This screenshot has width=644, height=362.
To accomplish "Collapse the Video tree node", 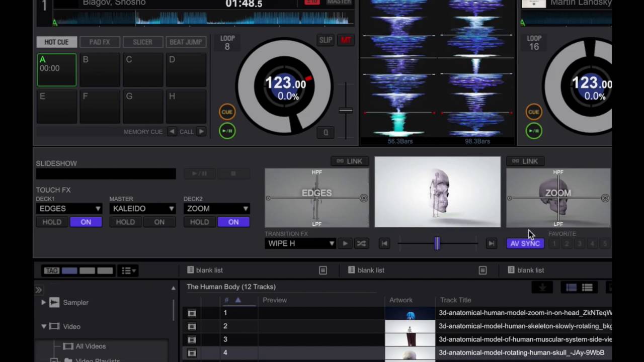I will point(44,326).
